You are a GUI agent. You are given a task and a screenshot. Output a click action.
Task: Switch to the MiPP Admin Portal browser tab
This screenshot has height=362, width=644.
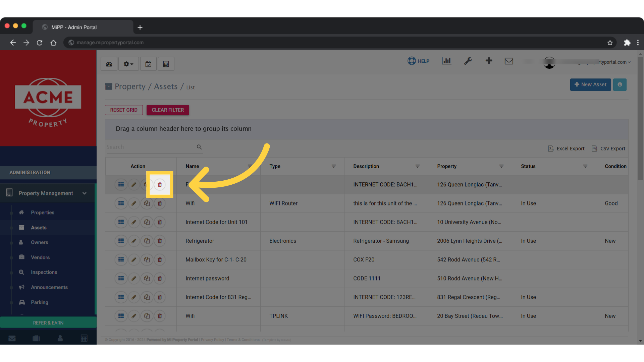(74, 27)
